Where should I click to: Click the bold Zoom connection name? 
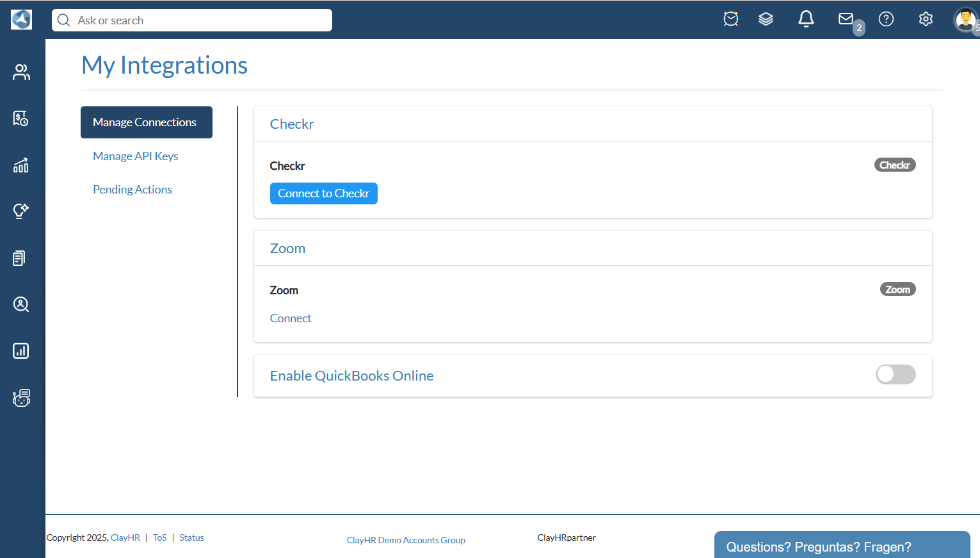284,290
